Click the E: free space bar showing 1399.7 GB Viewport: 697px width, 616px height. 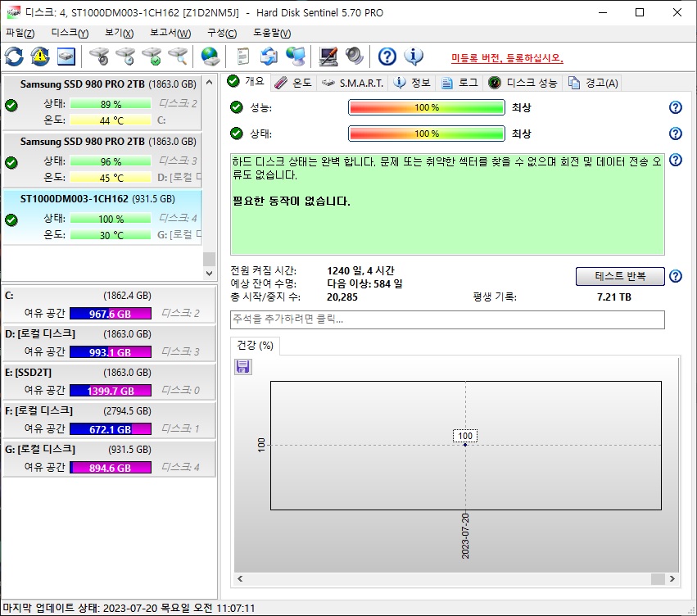(x=111, y=391)
